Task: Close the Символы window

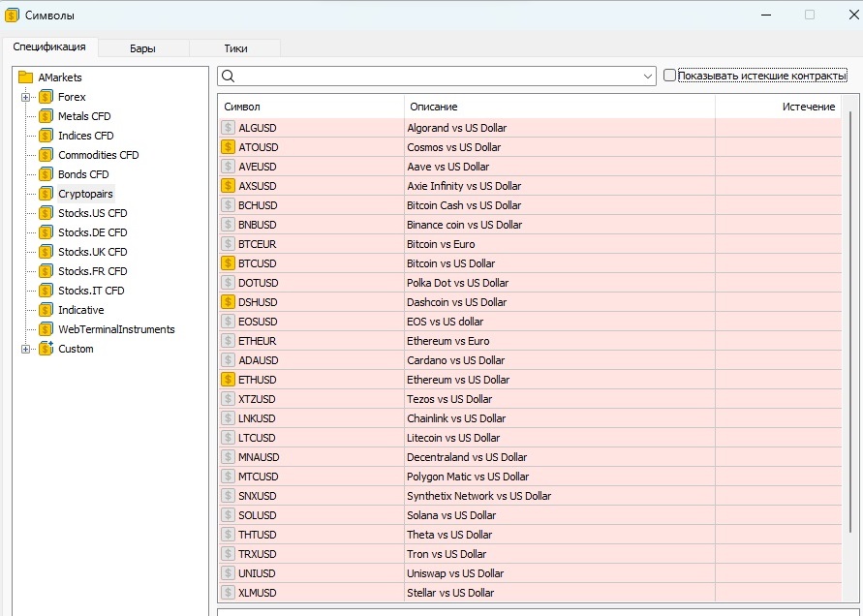Action: (853, 15)
